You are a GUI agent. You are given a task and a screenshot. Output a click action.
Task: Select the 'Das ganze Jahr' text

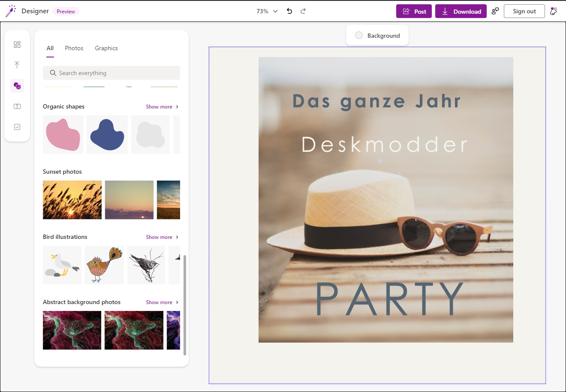376,102
